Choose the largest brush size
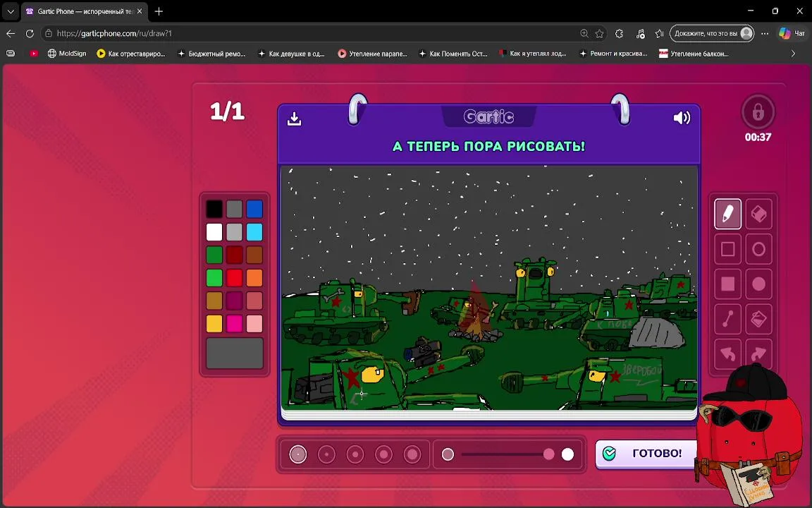The image size is (812, 508). (x=412, y=454)
